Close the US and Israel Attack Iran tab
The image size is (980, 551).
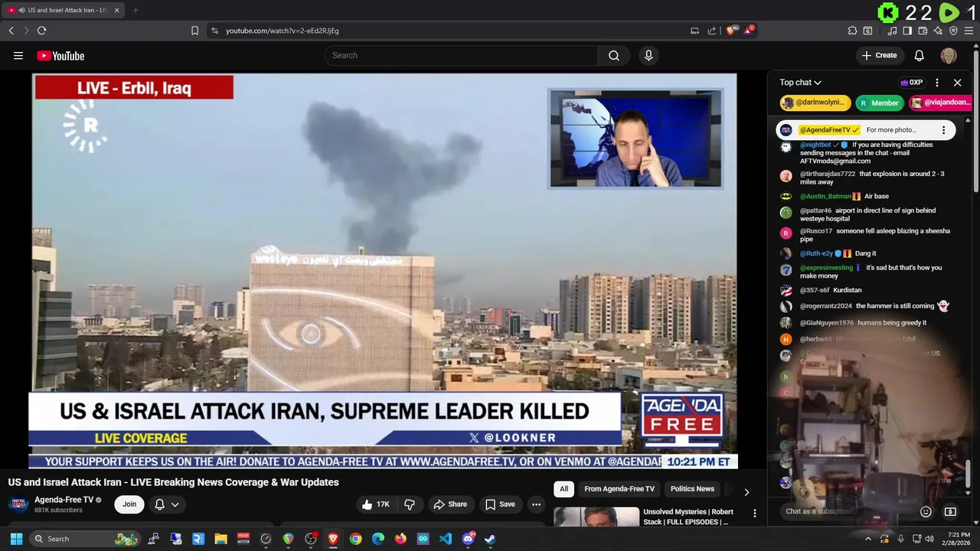[x=116, y=10]
